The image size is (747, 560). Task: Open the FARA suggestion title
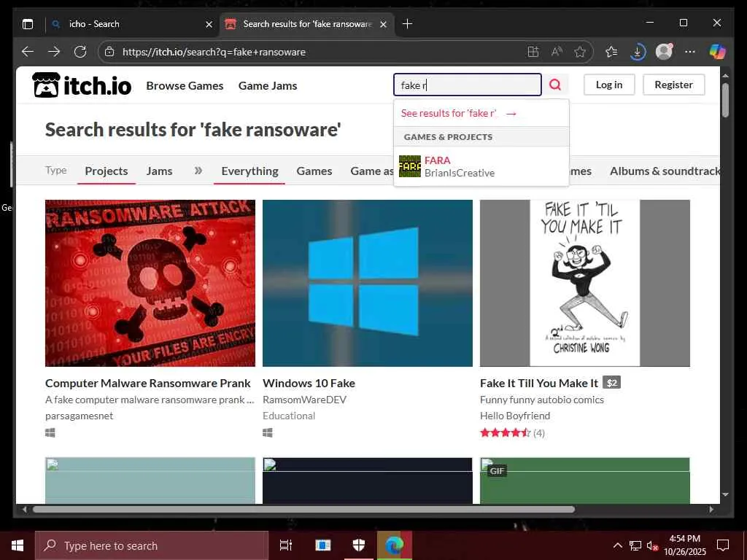click(x=438, y=160)
